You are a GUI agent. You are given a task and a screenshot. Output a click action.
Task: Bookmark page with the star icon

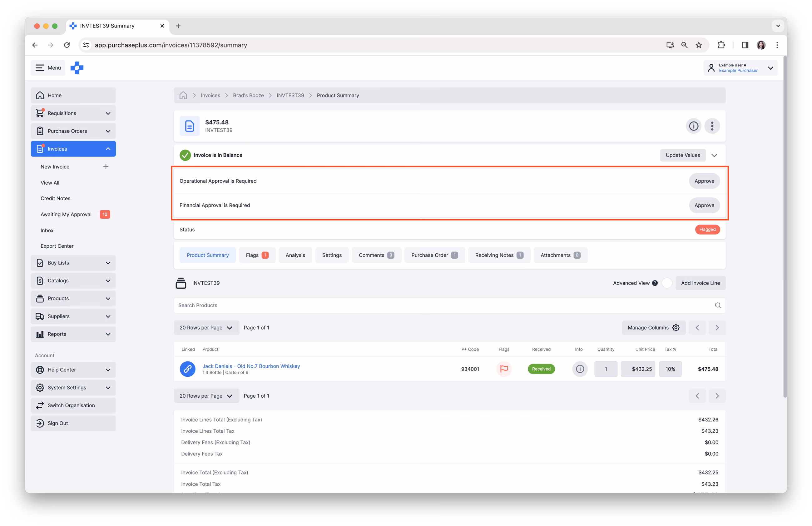coord(699,45)
